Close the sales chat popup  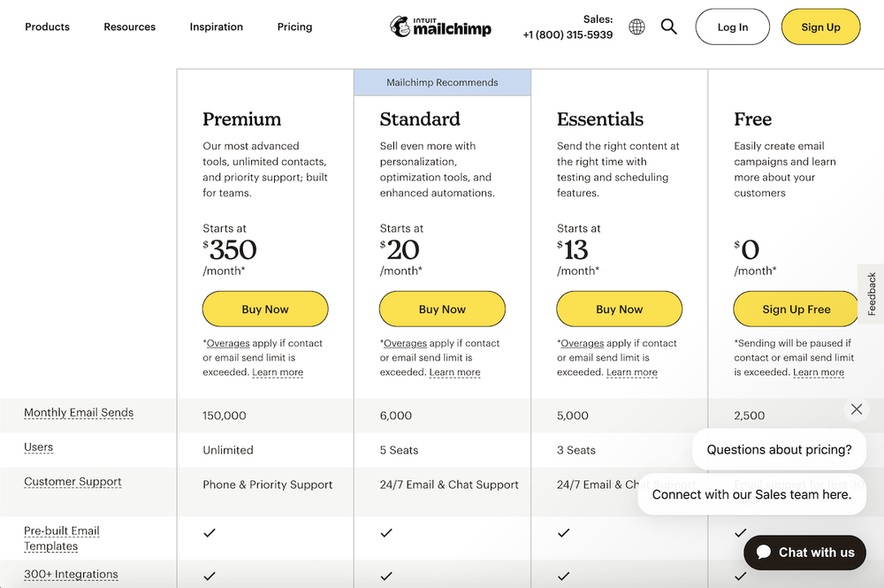coord(856,409)
